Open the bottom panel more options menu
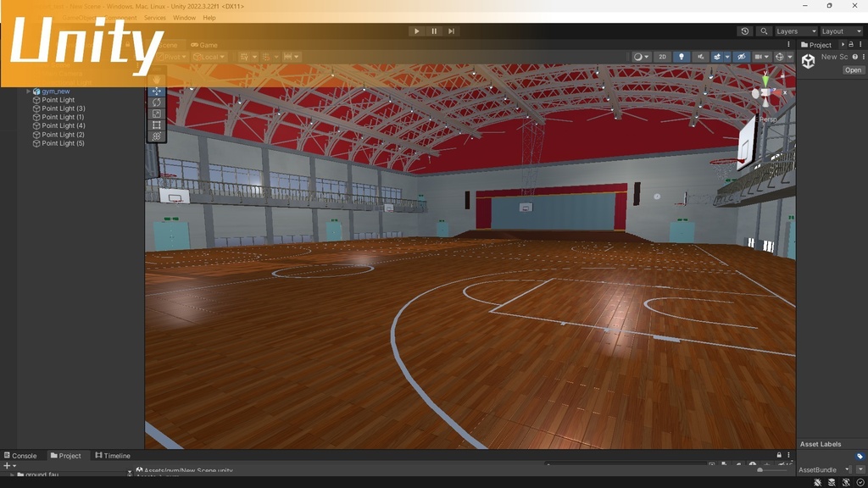868x488 pixels. tap(788, 455)
